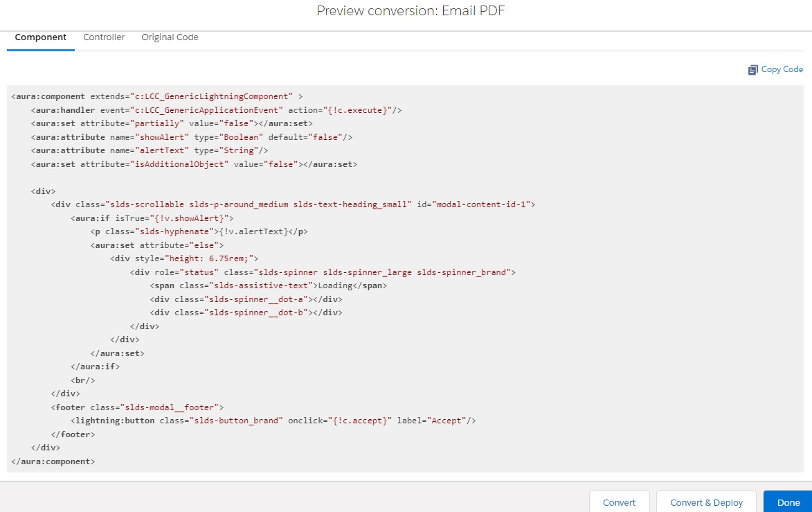Switch to the Controller tab
Viewport: 812px width, 512px height.
point(104,37)
